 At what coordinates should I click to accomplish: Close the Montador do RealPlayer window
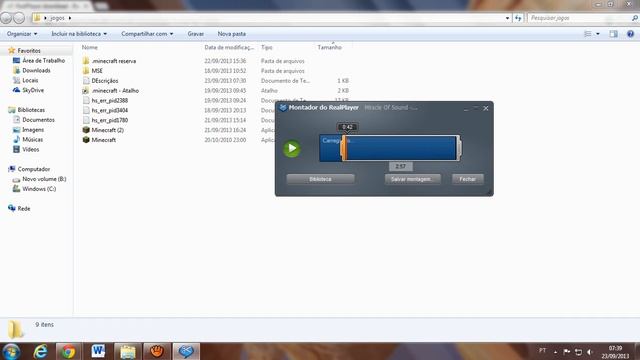coord(486,108)
